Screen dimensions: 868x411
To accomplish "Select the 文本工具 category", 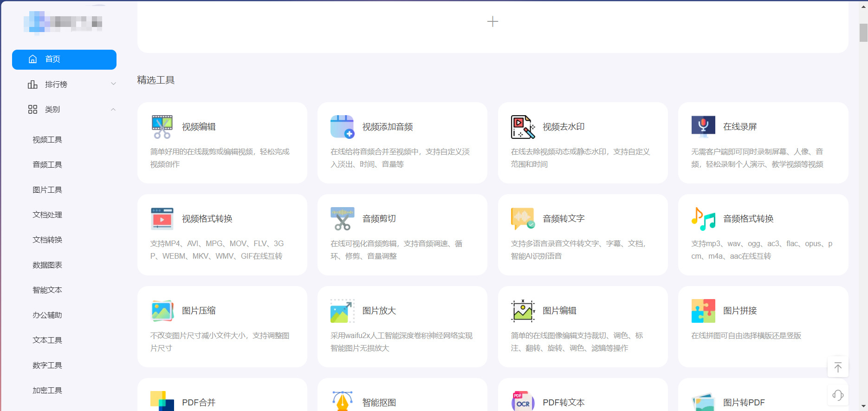I will pyautogui.click(x=47, y=340).
